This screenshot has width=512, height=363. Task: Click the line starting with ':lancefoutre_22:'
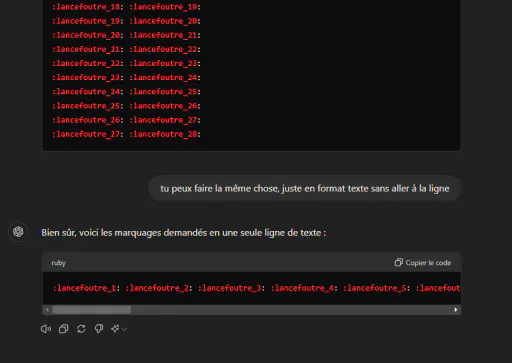[126, 63]
